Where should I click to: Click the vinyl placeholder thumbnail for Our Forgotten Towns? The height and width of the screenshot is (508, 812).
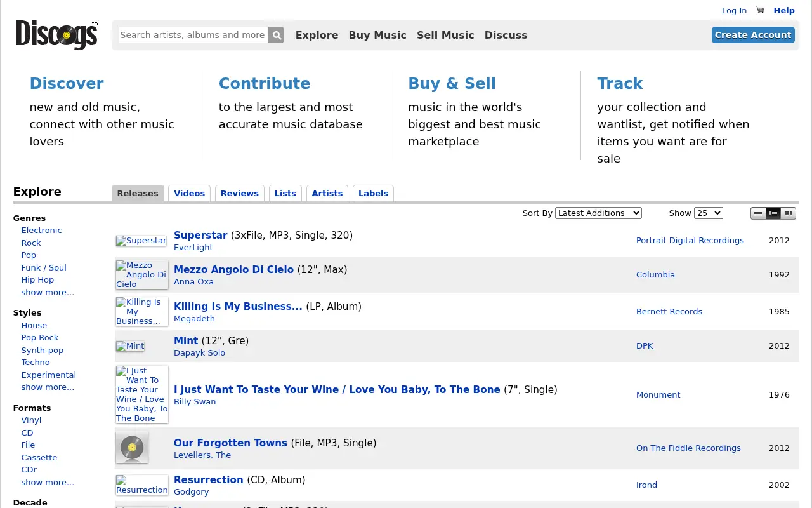132,448
